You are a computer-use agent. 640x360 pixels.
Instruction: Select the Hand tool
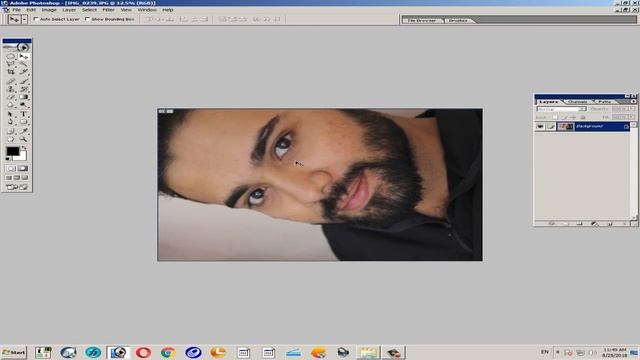coord(11,139)
